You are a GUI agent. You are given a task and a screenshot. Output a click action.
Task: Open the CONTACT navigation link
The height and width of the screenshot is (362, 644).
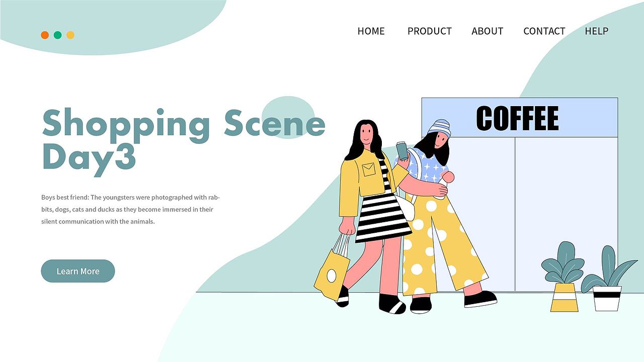[544, 31]
